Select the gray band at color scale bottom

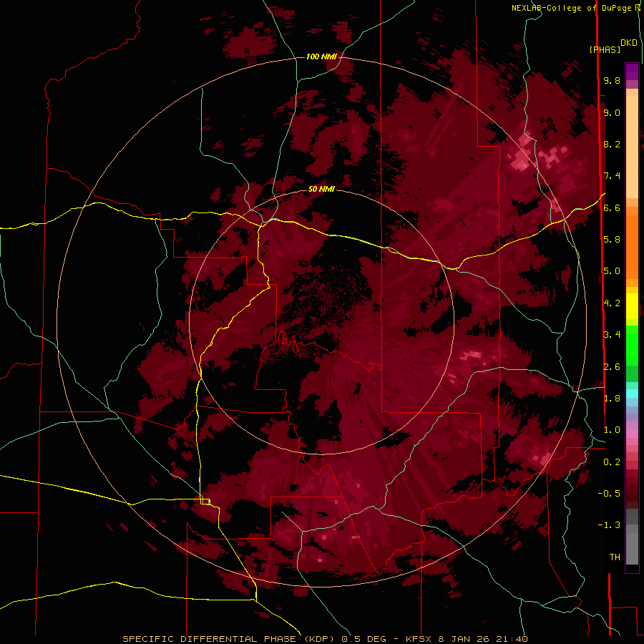coord(632,537)
